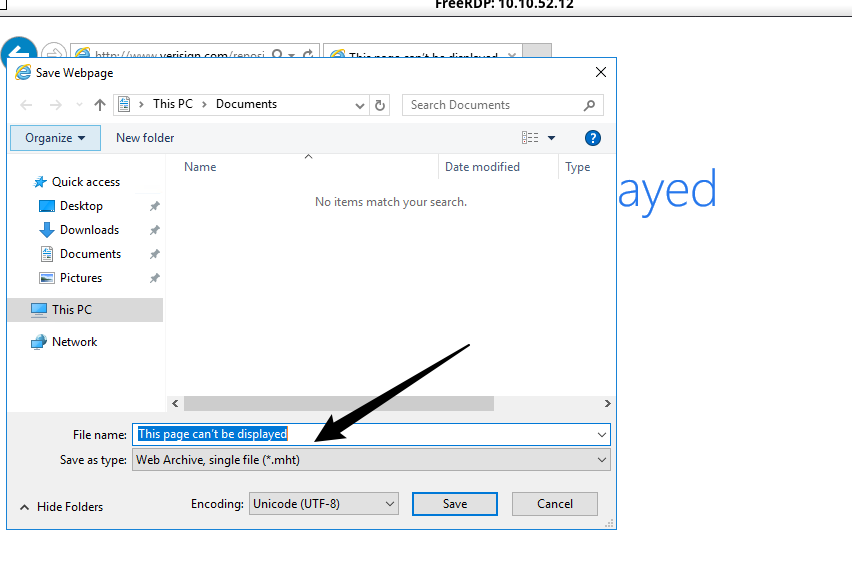Image resolution: width=852 pixels, height=571 pixels.
Task: Open the new tab button in browser
Action: click(537, 51)
